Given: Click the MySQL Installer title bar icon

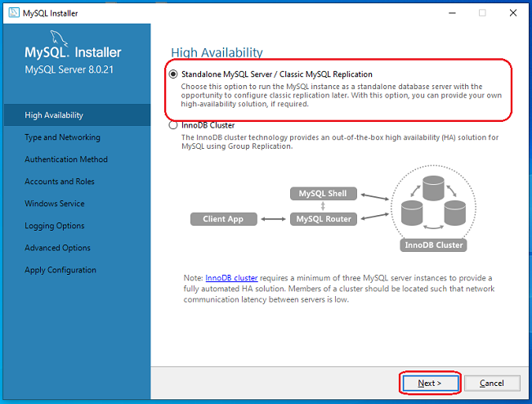Looking at the screenshot, I should tap(14, 13).
